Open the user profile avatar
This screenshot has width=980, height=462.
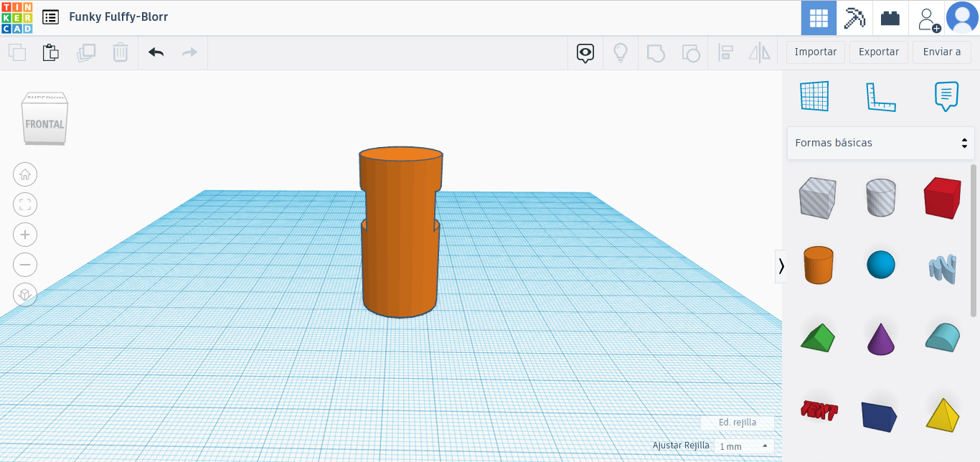coord(962,18)
